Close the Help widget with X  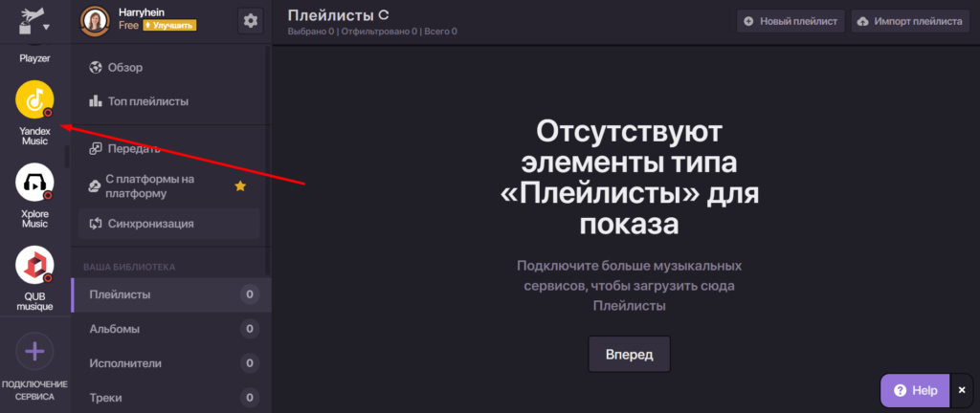coord(962,390)
